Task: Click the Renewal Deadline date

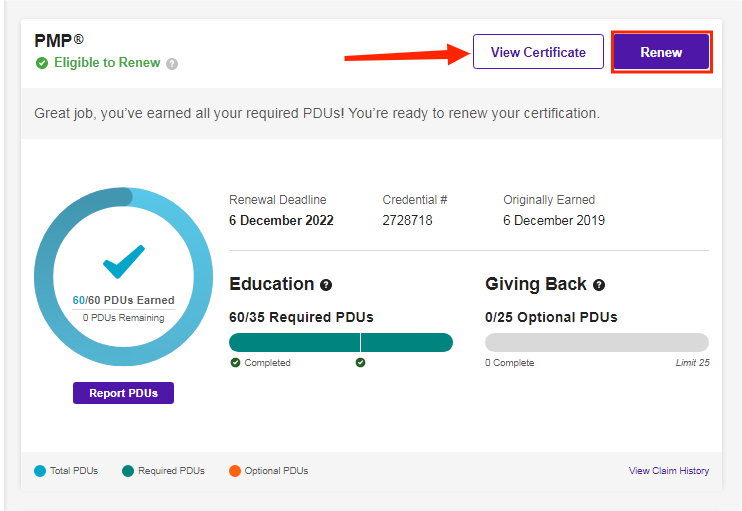Action: pos(281,220)
